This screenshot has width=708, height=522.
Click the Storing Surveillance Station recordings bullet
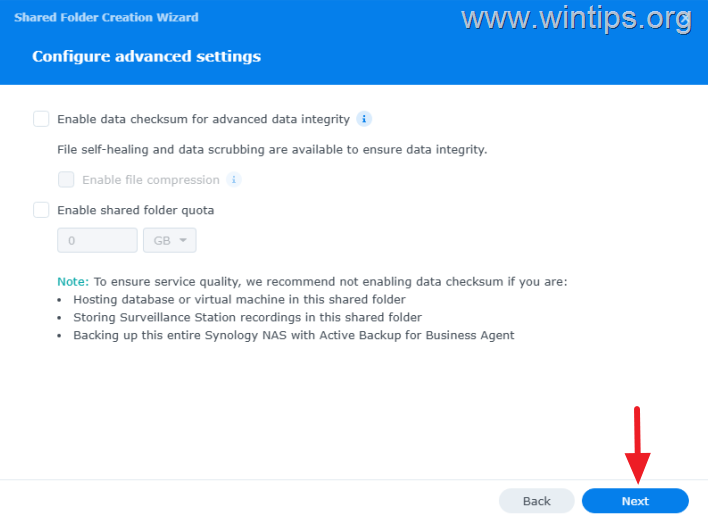247,318
